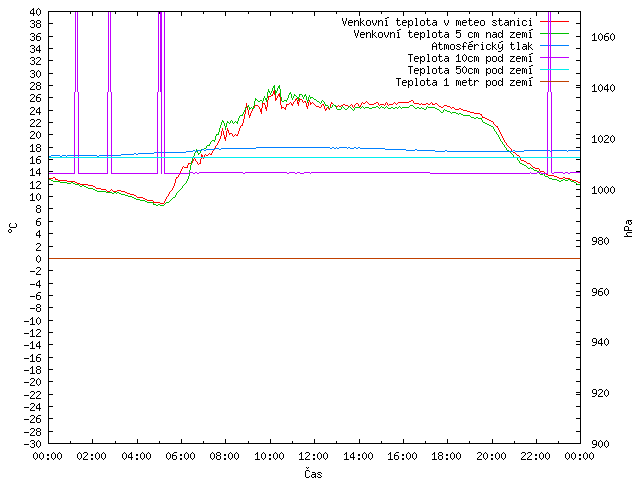Click the right axis unit 'hPa'
The image size is (640, 480).
[628, 228]
